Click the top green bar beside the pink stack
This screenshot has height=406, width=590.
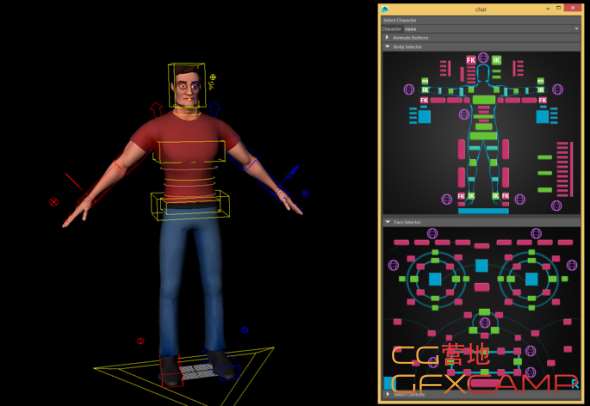pos(545,157)
